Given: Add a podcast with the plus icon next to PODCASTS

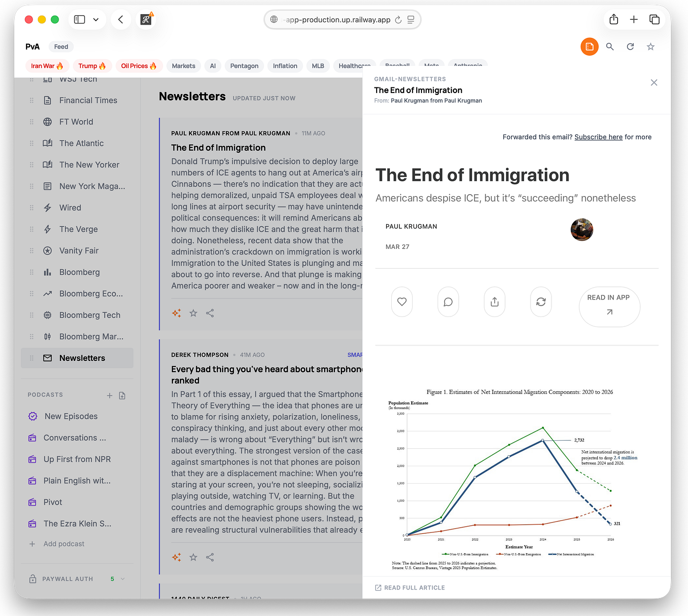Looking at the screenshot, I should pos(110,395).
